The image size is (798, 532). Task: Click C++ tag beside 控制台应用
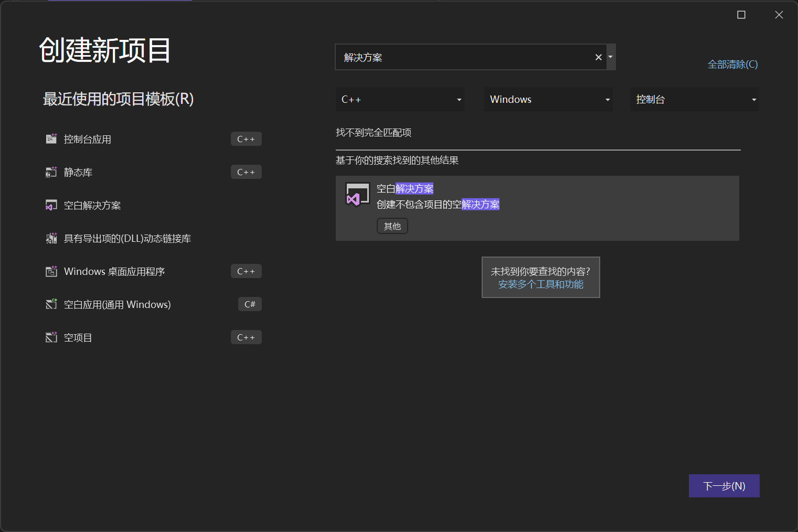click(246, 139)
